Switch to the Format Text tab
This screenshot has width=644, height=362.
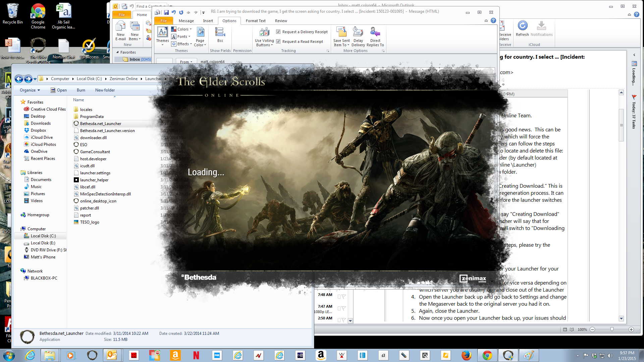click(256, 21)
